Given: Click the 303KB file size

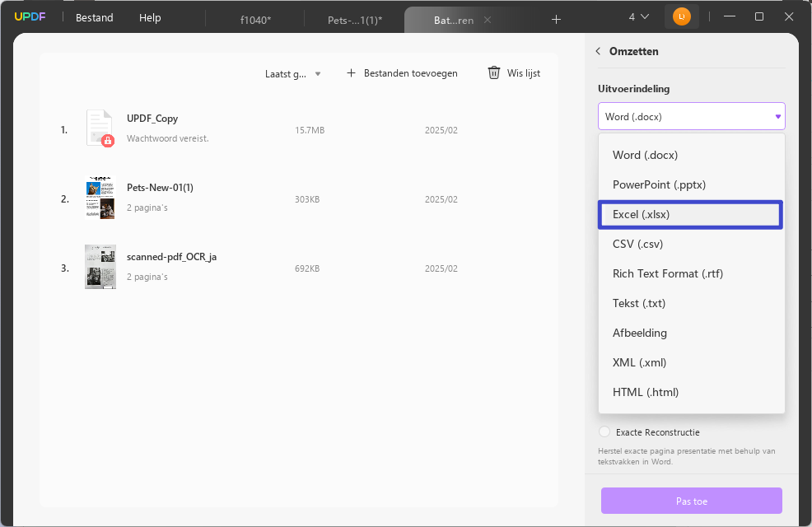Looking at the screenshot, I should pos(307,199).
